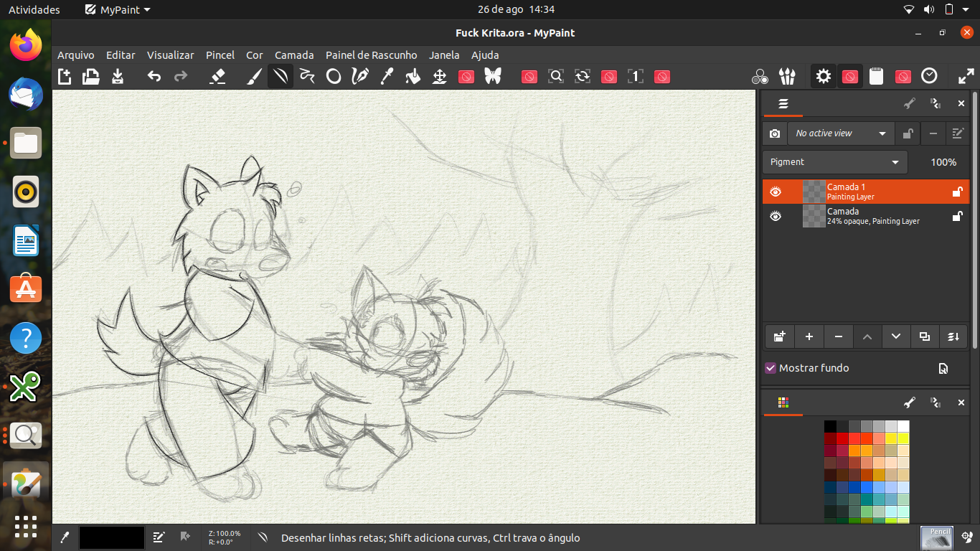Open the scratchpad panel icon

click(x=876, y=76)
